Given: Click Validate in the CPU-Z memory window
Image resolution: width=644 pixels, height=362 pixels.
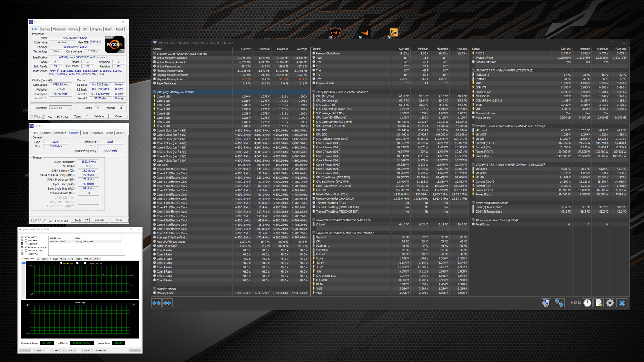Looking at the screenshot, I should [x=100, y=220].
